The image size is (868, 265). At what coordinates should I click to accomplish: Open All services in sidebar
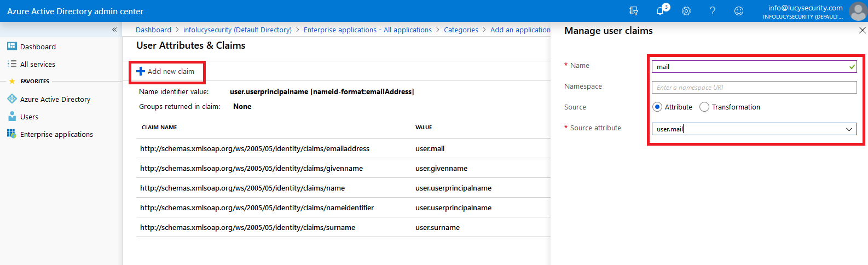pyautogui.click(x=38, y=64)
